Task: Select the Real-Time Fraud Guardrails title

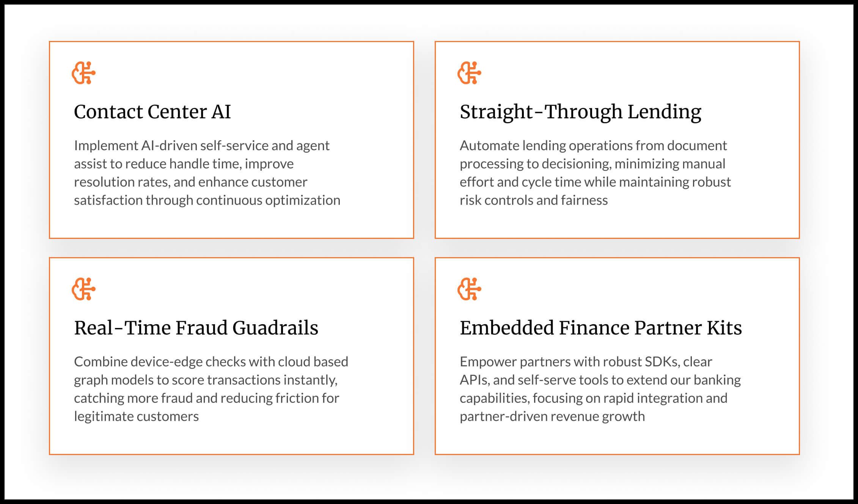Action: [196, 328]
